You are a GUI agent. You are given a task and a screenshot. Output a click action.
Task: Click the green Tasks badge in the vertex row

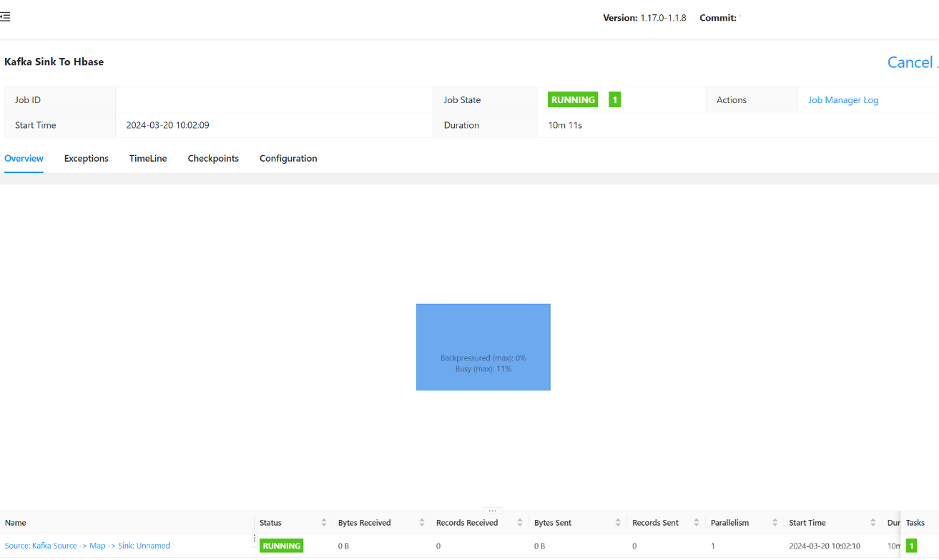click(911, 546)
